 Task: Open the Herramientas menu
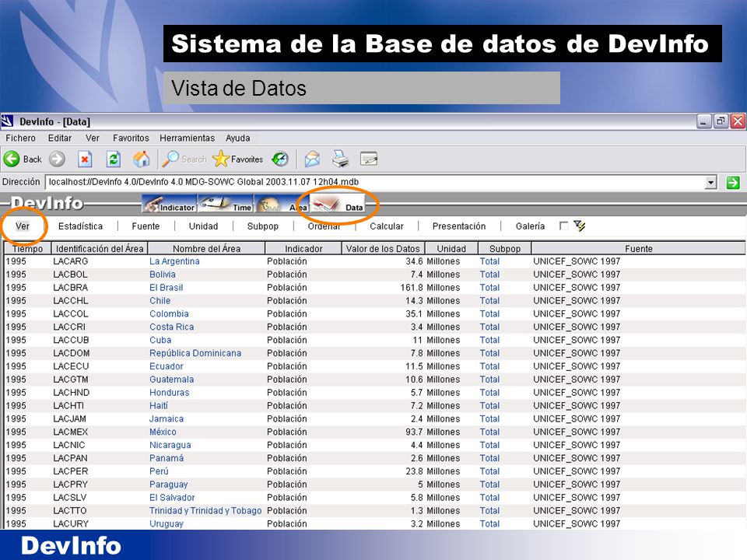coord(188,138)
